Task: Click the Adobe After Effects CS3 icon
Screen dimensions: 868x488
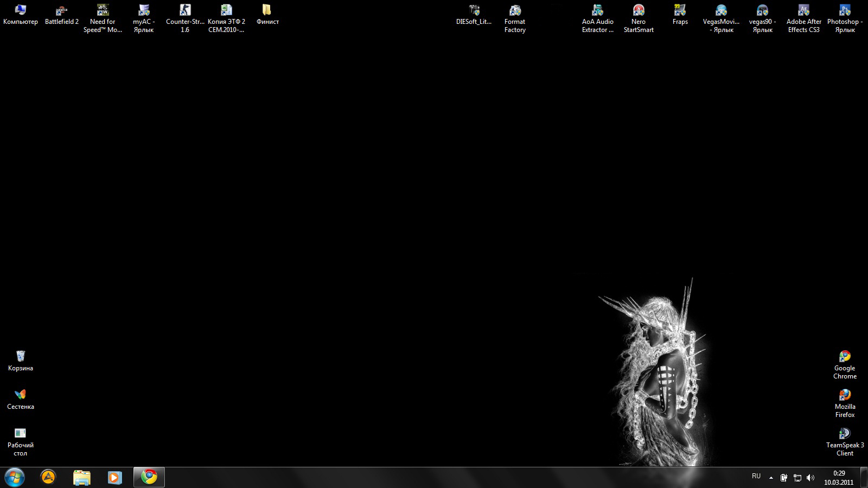Action: [x=803, y=11]
